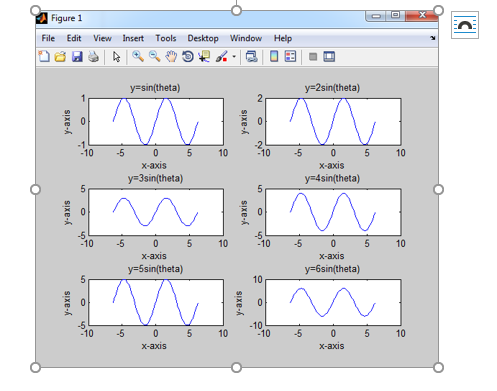Click the Figure 1 window title text
Viewport: 497px width, 391px height.
(x=66, y=18)
